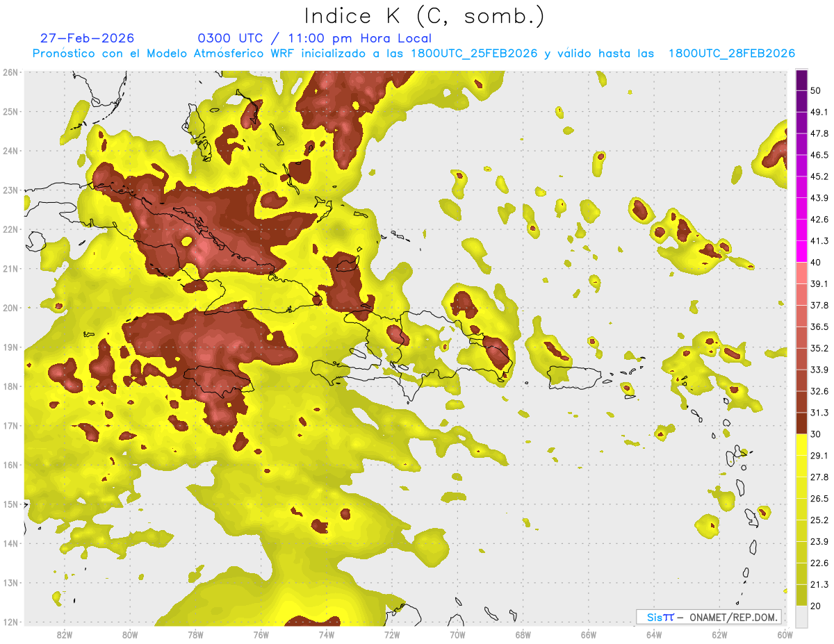Click scale value '36.5'

[x=819, y=327]
